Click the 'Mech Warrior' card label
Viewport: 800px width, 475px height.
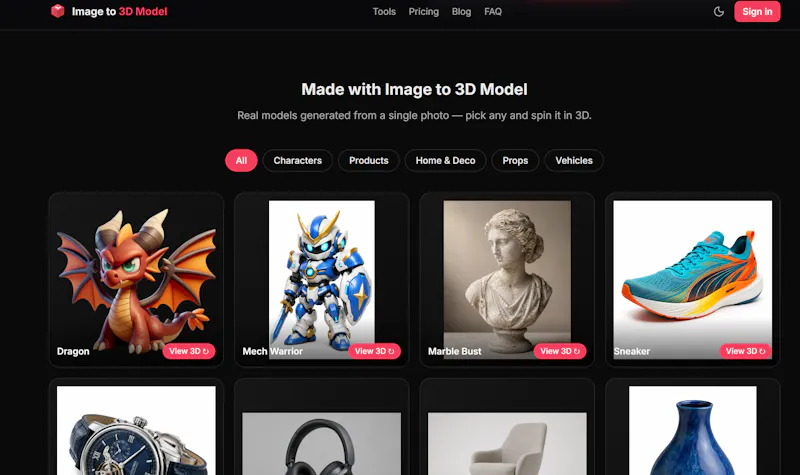272,352
